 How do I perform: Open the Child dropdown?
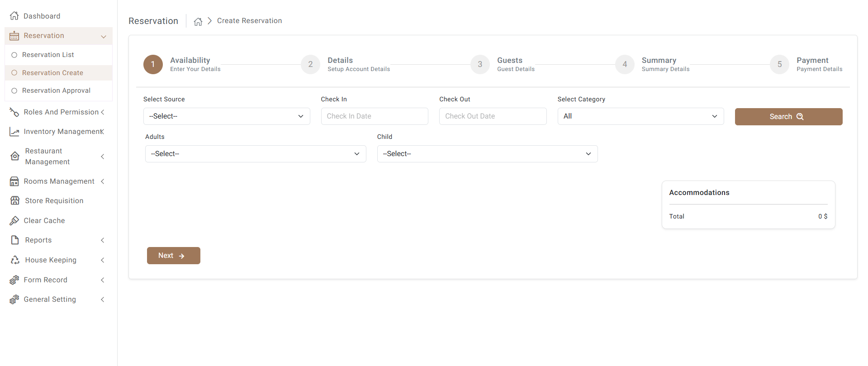click(x=487, y=154)
